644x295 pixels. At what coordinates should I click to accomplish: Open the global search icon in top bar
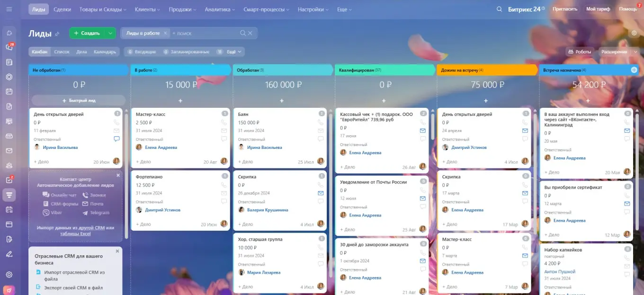(x=499, y=9)
